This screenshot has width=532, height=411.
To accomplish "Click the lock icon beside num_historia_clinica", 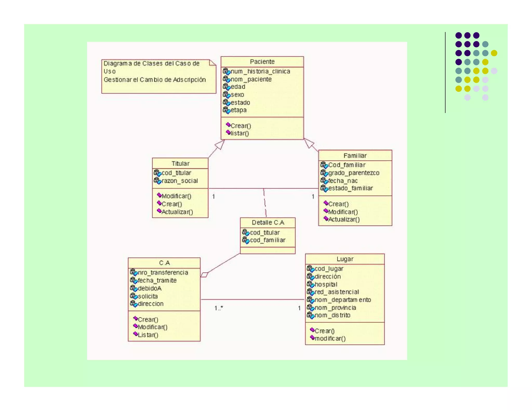I will 227,71.
